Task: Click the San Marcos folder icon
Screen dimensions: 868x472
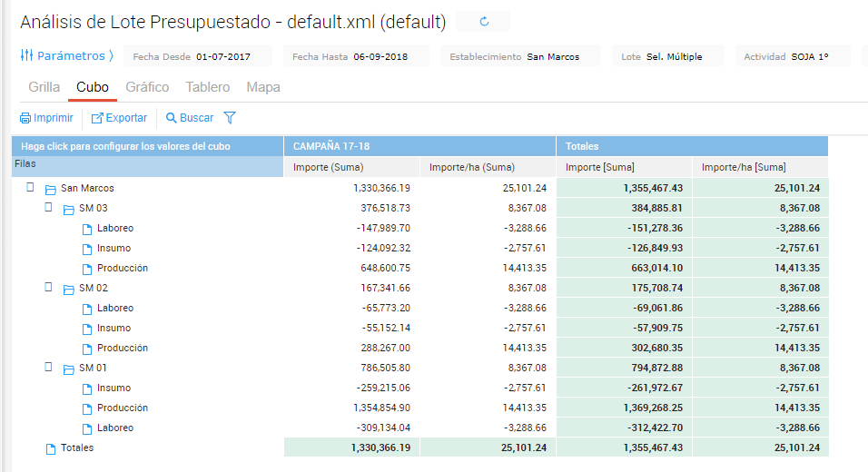Action: click(x=51, y=189)
